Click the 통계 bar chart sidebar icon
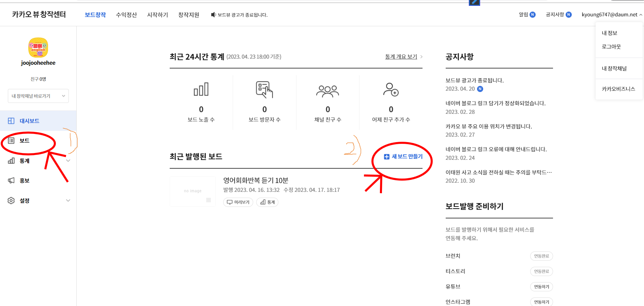 11,161
